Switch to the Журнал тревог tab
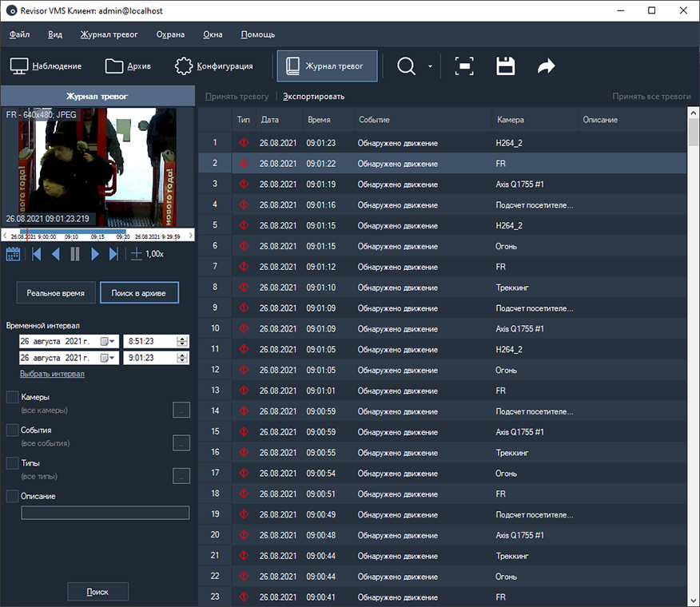 coord(327,66)
